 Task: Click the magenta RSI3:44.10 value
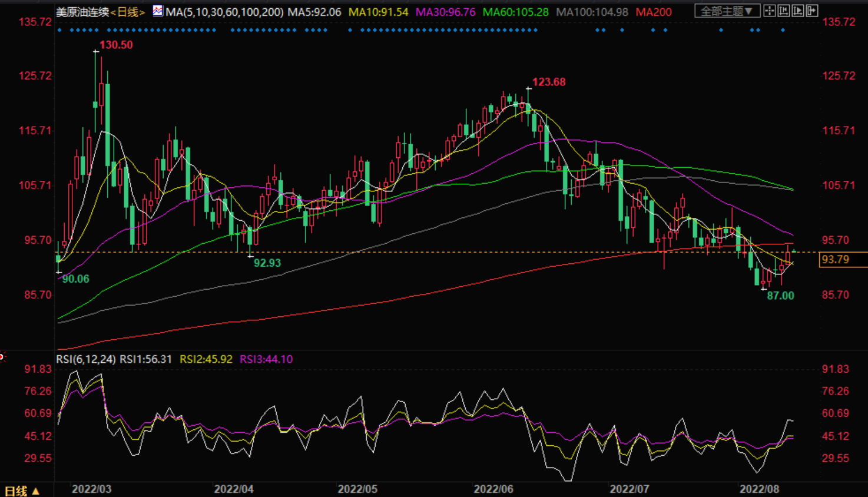[x=266, y=359]
